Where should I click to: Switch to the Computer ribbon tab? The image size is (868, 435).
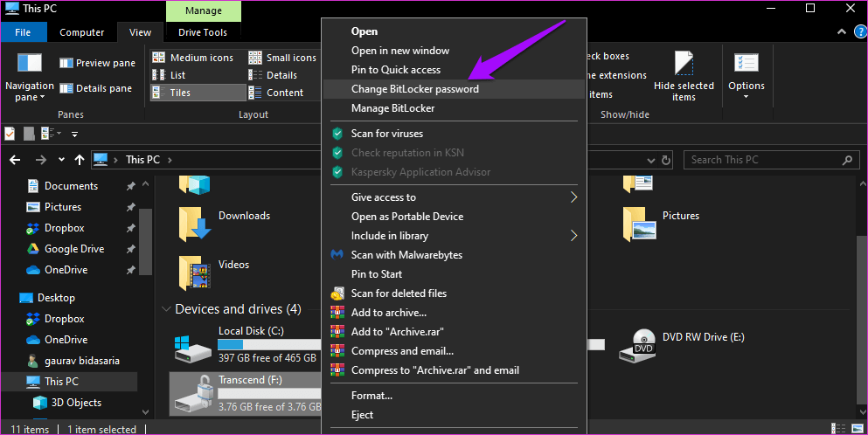pos(82,32)
